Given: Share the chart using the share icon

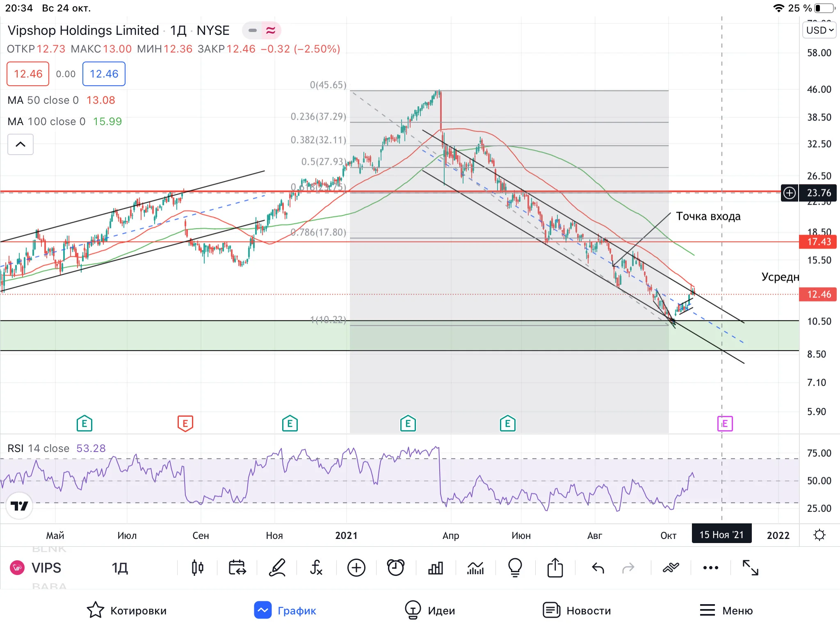Looking at the screenshot, I should pos(555,568).
